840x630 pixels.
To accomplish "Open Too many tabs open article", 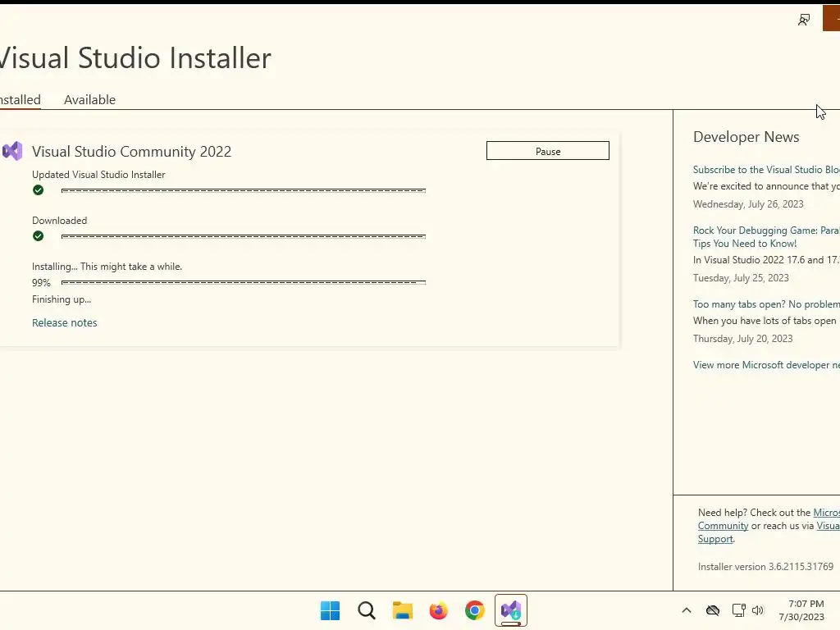I will click(x=766, y=304).
